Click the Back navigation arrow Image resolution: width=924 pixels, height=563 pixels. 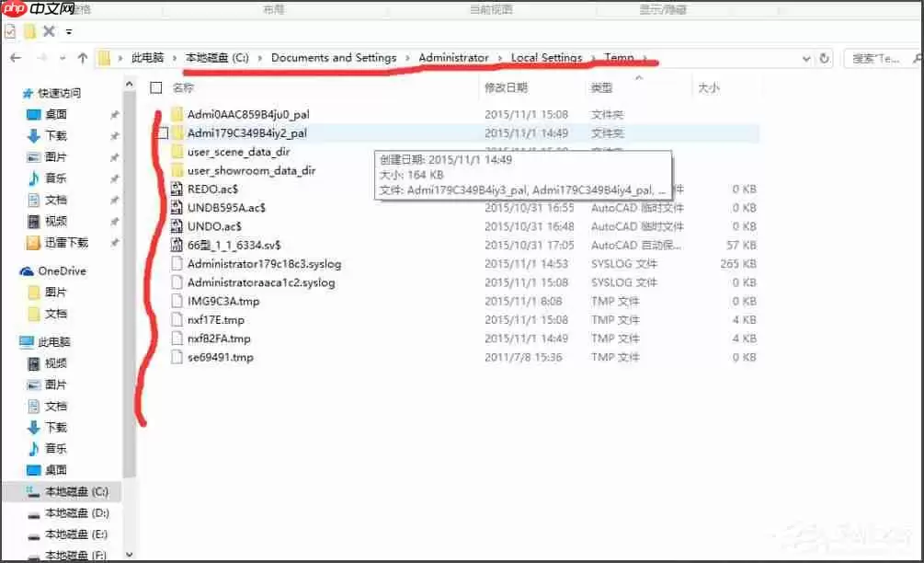coord(16,58)
